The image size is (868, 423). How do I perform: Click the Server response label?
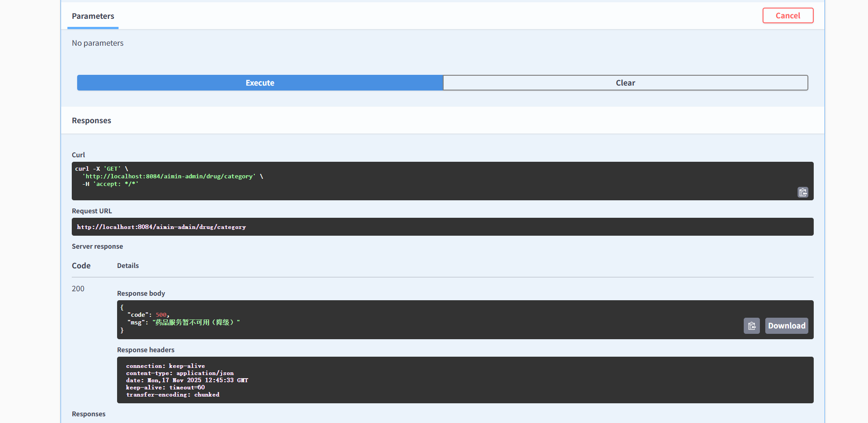coord(97,246)
